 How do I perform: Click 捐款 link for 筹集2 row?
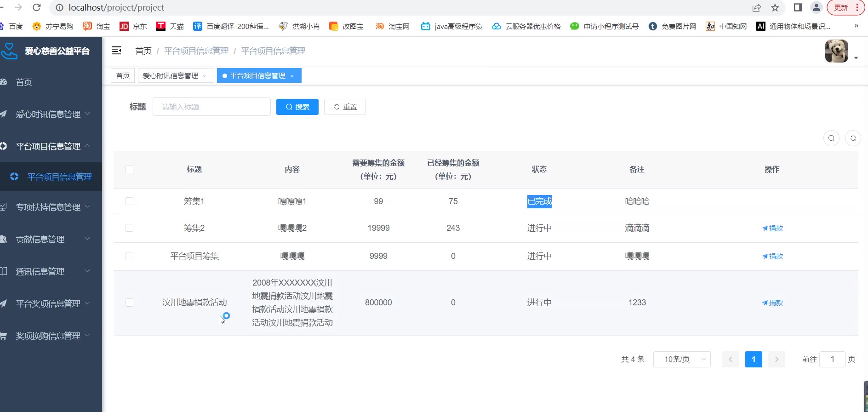click(x=772, y=229)
